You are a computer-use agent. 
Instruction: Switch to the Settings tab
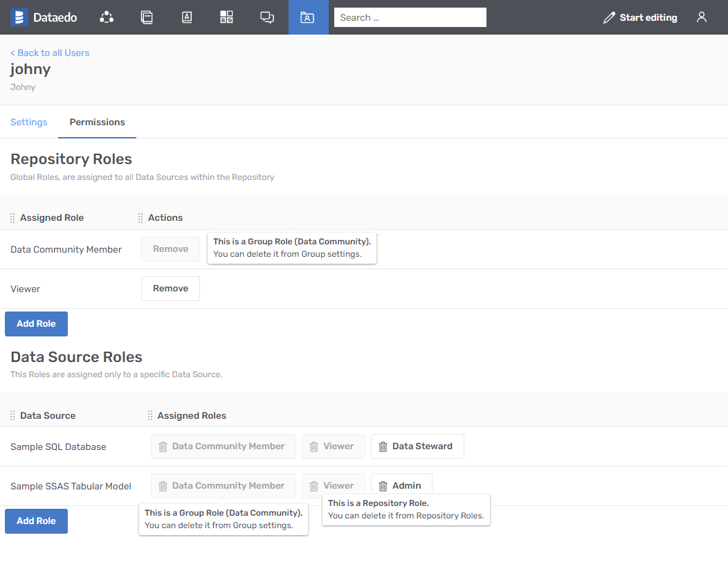pos(28,122)
